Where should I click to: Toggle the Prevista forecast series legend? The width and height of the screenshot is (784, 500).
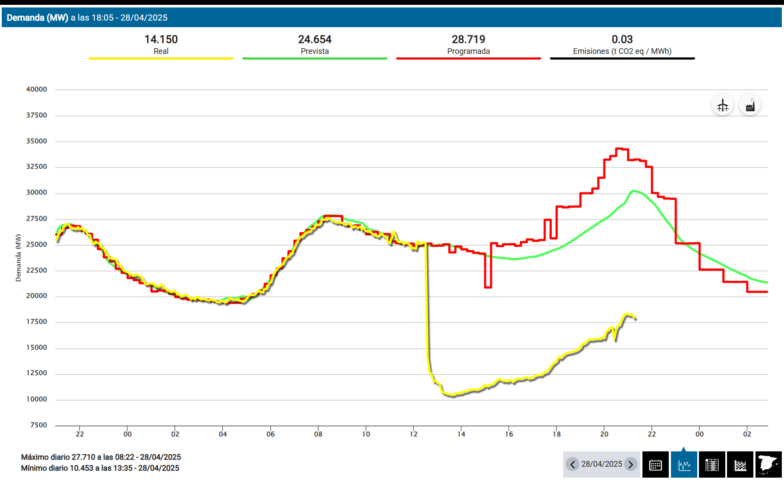click(x=315, y=50)
